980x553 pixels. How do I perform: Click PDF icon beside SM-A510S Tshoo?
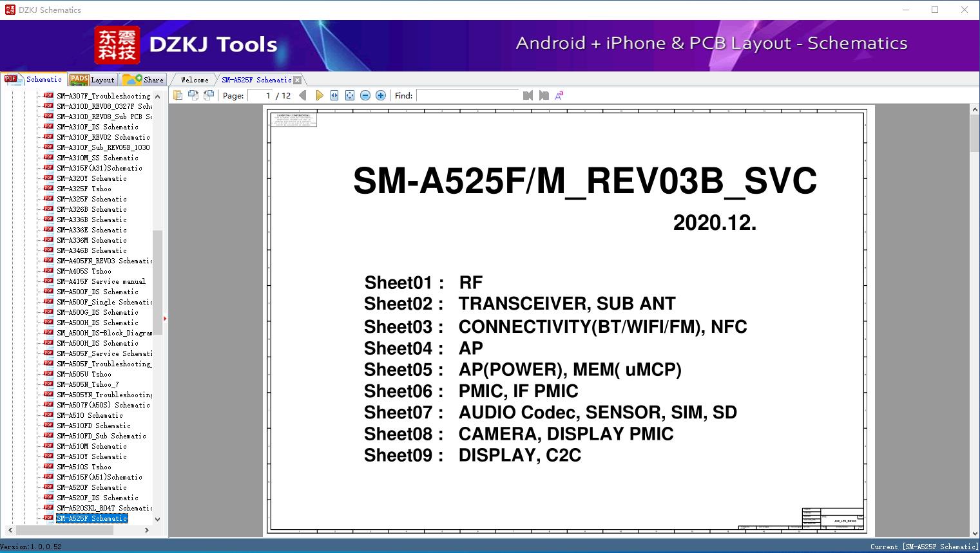pos(48,466)
